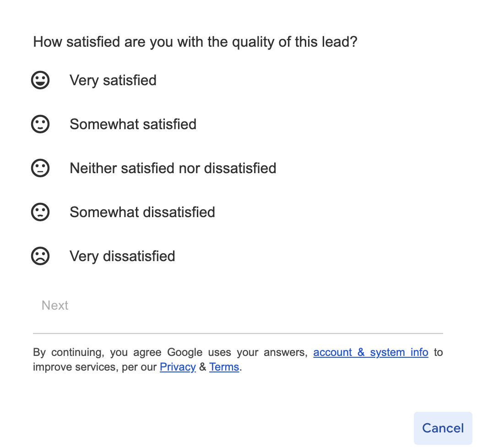This screenshot has height=448, width=477.
Task: Choose the "Very dissatisfied" option label
Action: tap(122, 256)
